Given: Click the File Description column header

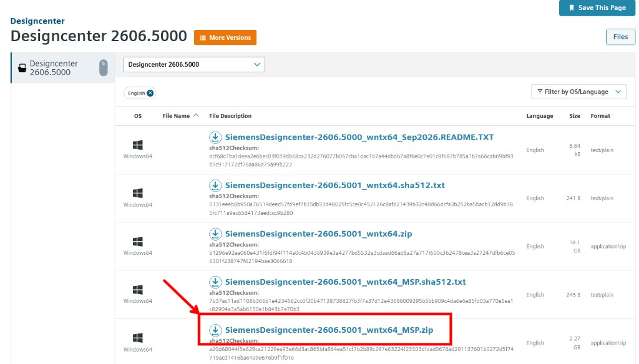Looking at the screenshot, I should [x=230, y=116].
